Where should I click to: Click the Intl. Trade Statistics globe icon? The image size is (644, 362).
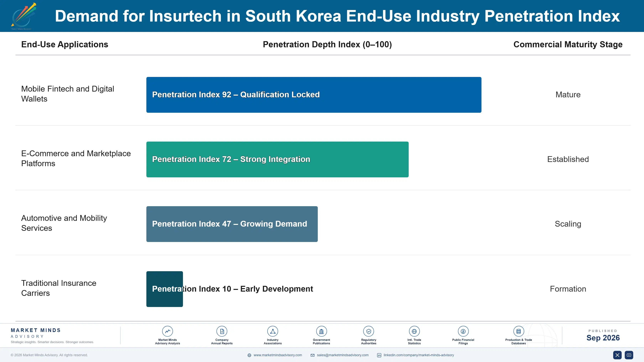(414, 331)
